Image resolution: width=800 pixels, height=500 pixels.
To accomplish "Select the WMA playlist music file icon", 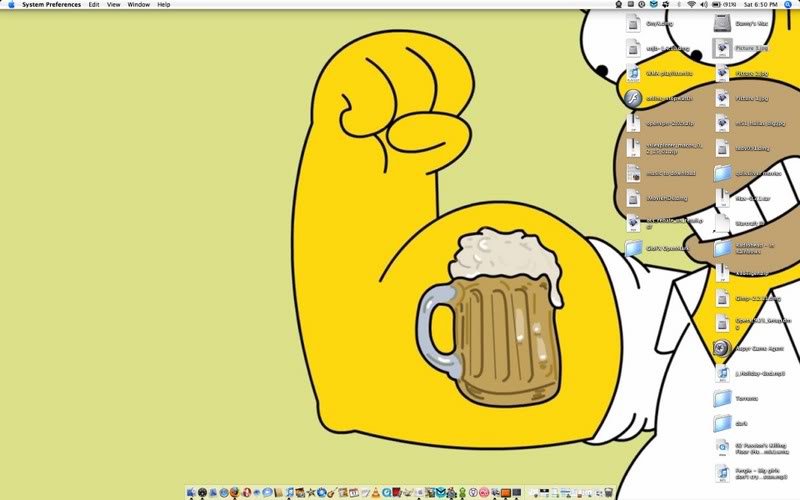I will pos(633,73).
